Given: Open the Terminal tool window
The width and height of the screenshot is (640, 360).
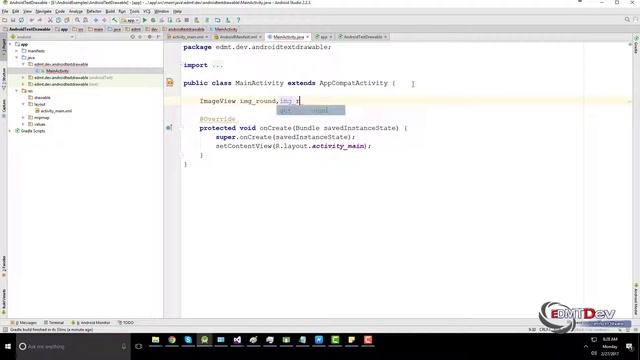Looking at the screenshot, I should pos(53,322).
